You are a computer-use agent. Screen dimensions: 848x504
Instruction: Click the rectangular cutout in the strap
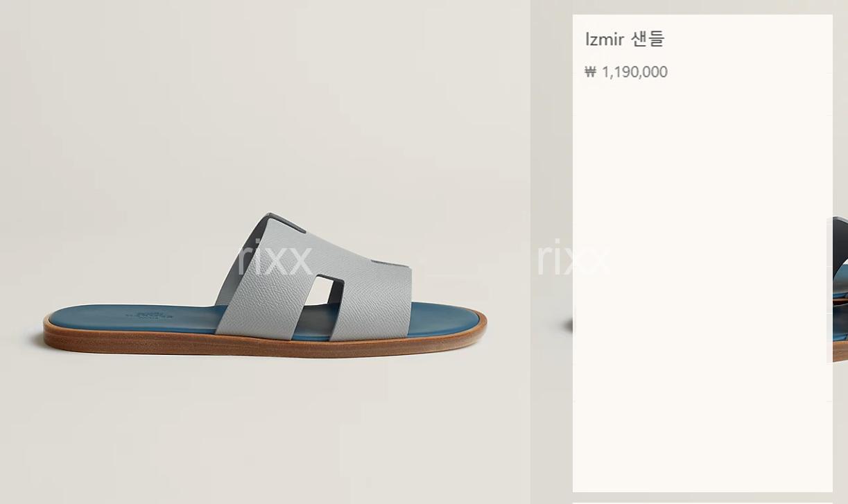[x=324, y=289]
